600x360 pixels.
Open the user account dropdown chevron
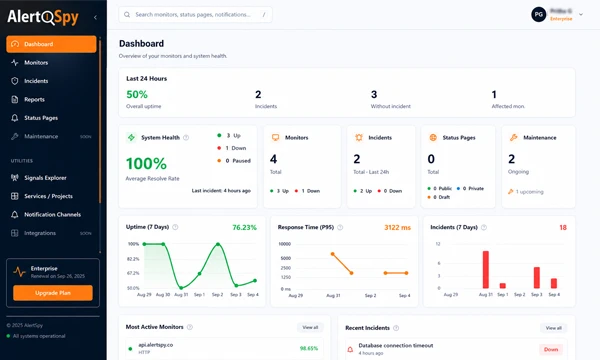click(x=581, y=15)
